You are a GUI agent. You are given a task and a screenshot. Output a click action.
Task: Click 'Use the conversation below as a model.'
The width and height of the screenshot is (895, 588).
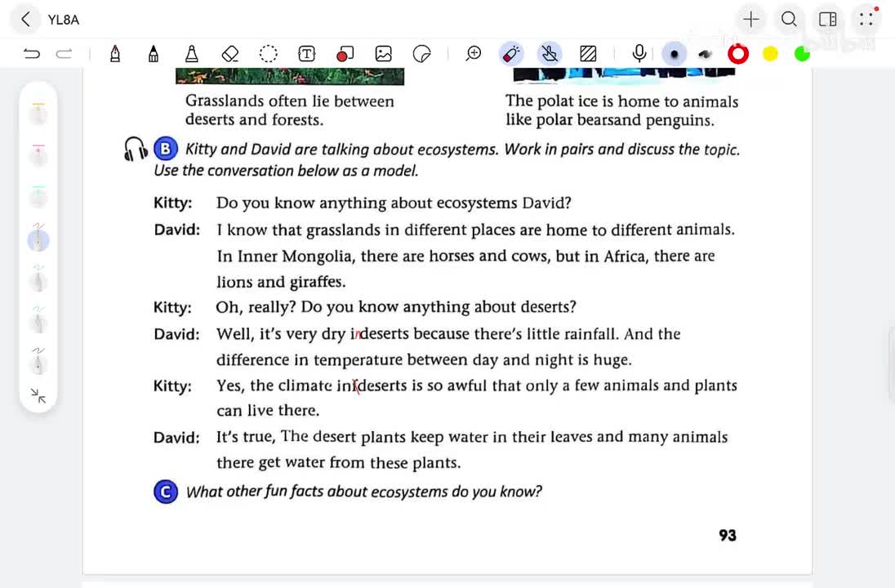pyautogui.click(x=286, y=171)
